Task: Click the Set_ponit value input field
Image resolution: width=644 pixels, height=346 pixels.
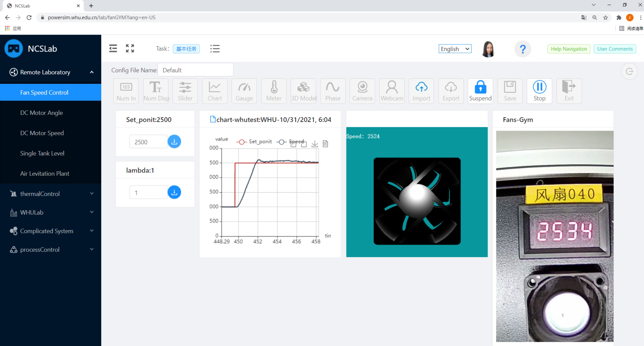Action: pos(148,142)
